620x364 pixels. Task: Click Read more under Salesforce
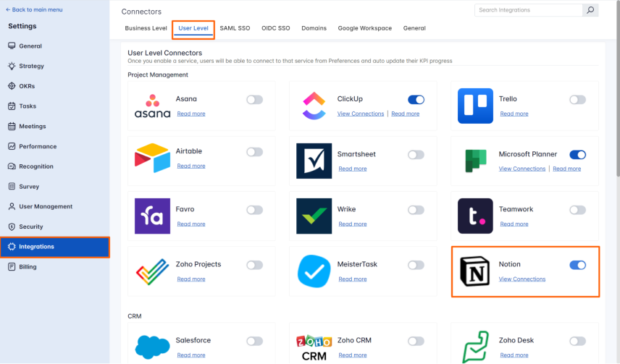pos(191,355)
